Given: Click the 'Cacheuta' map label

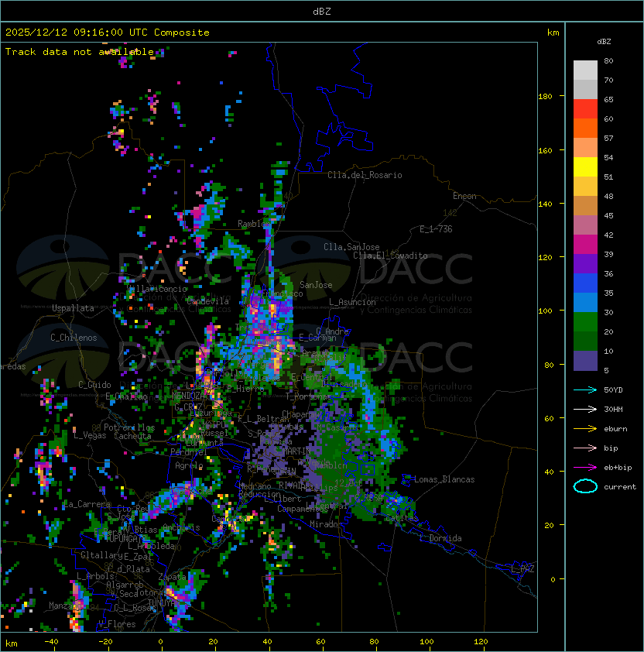Looking at the screenshot, I should coord(132,436).
